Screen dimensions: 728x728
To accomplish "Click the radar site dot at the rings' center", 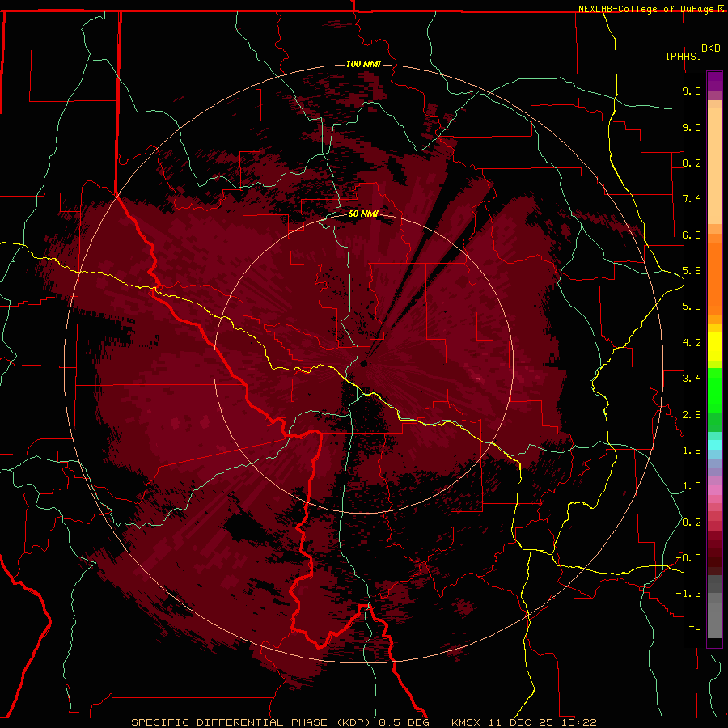I will click(363, 363).
